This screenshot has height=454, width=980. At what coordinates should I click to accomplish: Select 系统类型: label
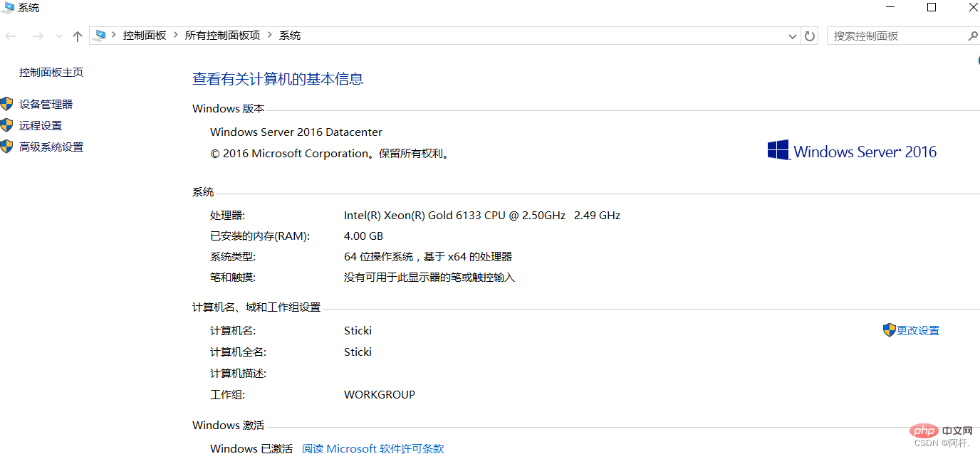click(x=233, y=257)
